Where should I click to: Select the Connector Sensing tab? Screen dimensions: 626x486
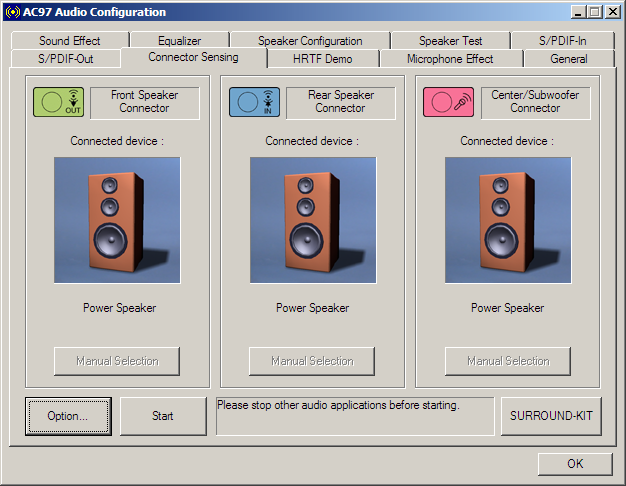[x=194, y=57]
